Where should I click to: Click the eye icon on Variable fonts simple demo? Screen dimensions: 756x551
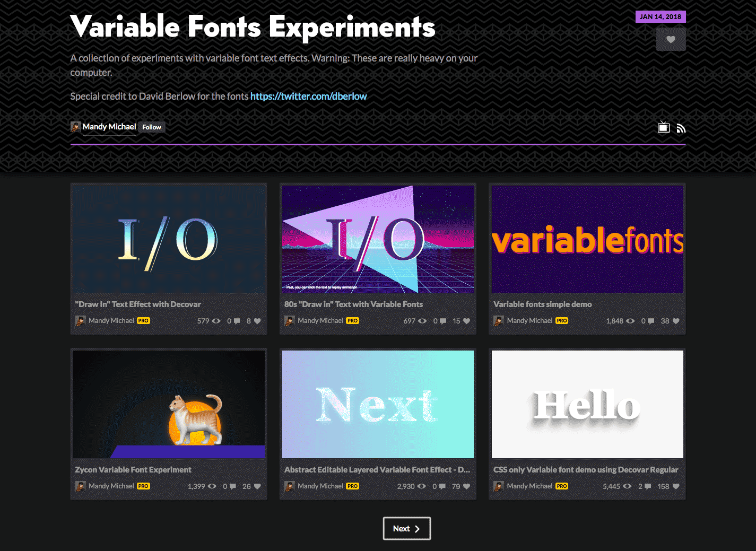click(x=630, y=321)
